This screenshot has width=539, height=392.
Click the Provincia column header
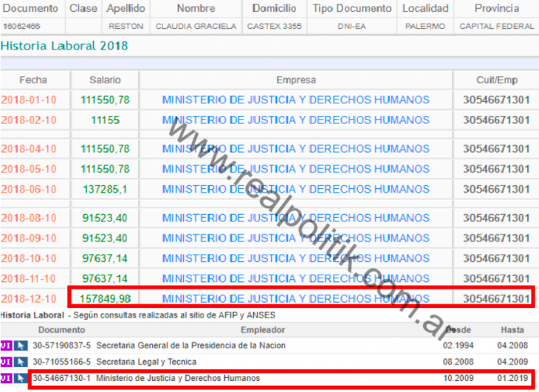pos(497,8)
